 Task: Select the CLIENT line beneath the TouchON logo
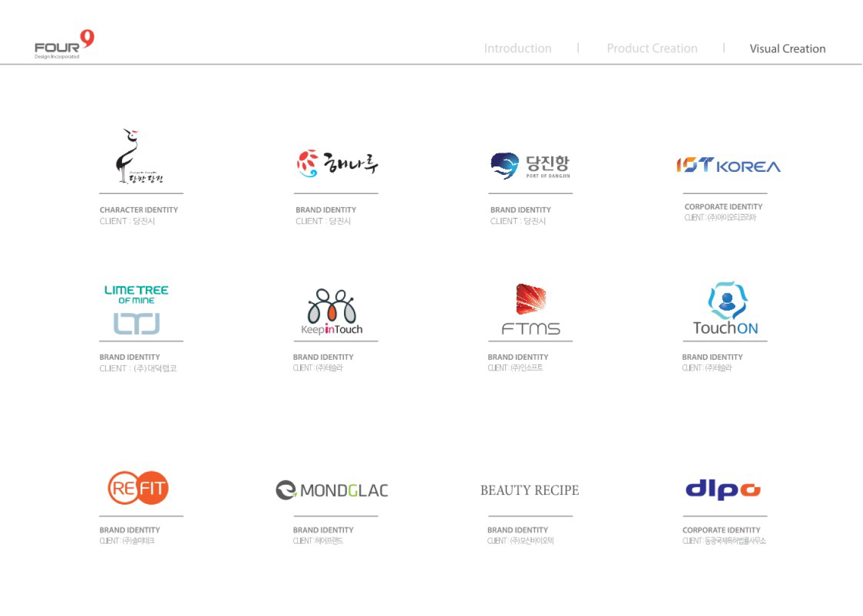pyautogui.click(x=707, y=368)
